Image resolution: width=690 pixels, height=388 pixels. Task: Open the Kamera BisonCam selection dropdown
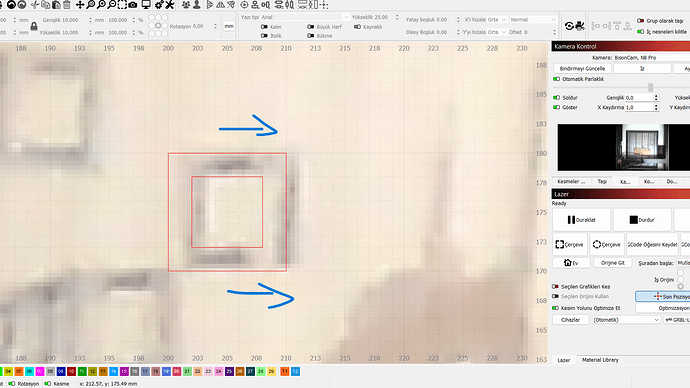pyautogui.click(x=651, y=58)
